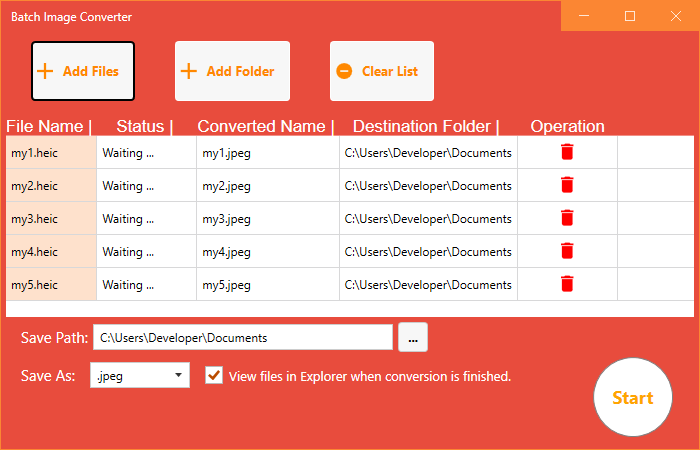Click the minus icon on Clear List
This screenshot has width=700, height=450.
click(x=344, y=71)
